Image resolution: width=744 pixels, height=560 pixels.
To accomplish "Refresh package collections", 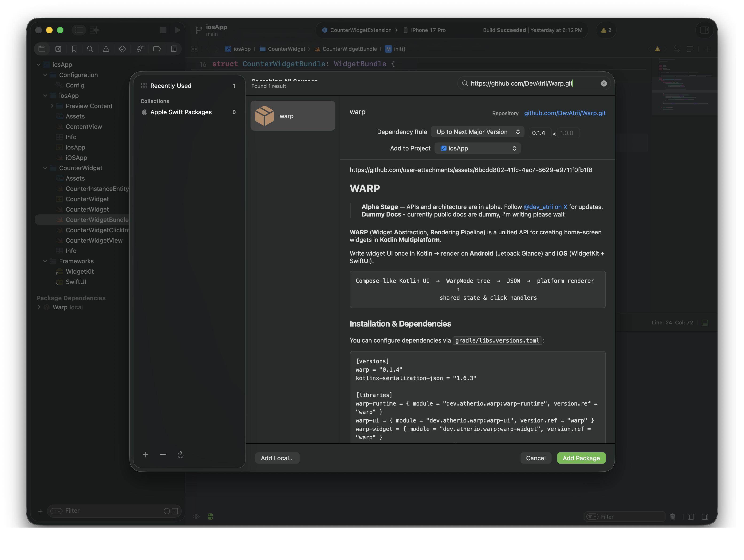I will tap(180, 455).
